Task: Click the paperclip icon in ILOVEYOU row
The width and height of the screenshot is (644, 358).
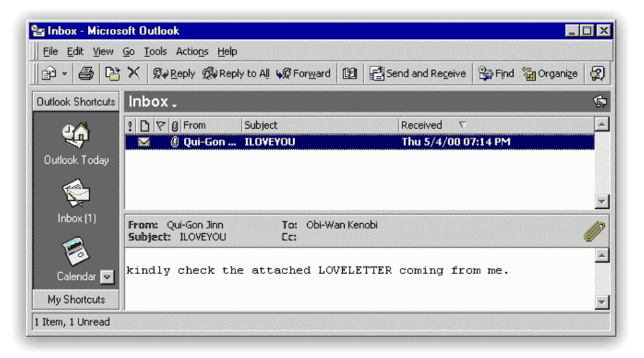Action: (174, 142)
